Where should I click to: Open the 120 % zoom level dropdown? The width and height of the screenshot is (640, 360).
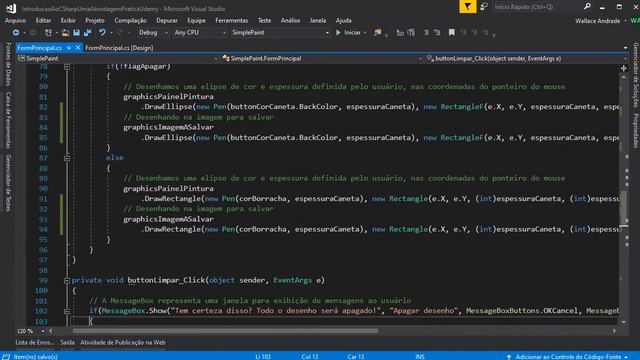42,331
